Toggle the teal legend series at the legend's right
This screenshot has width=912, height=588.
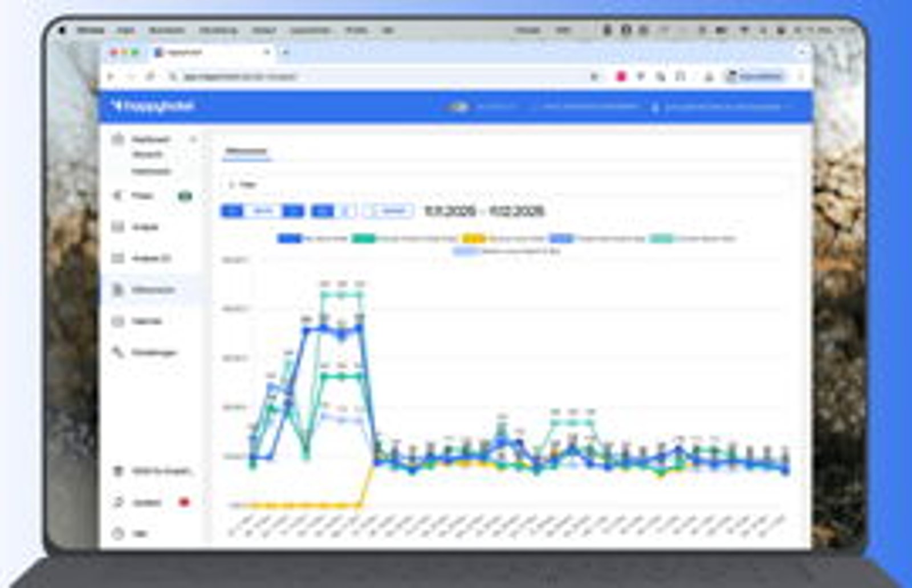click(x=693, y=239)
